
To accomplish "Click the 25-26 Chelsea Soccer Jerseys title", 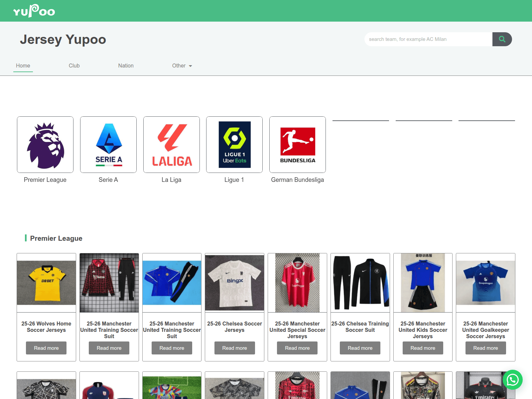I will pyautogui.click(x=235, y=327).
